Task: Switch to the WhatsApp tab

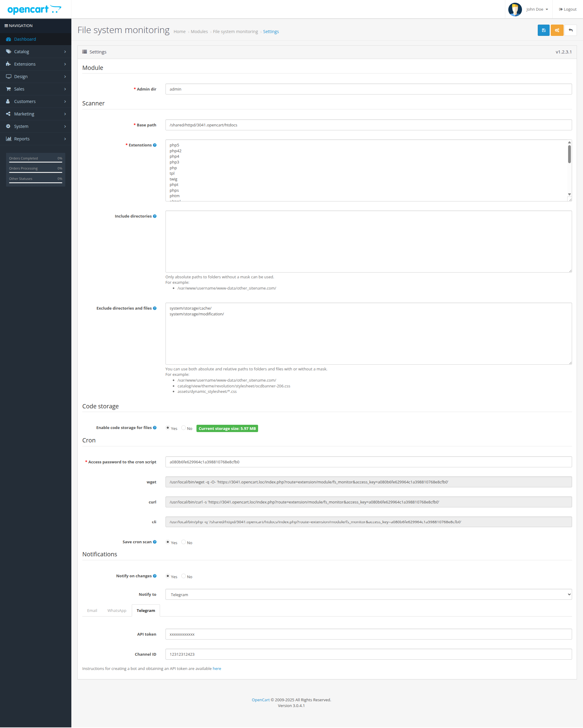Action: click(117, 610)
